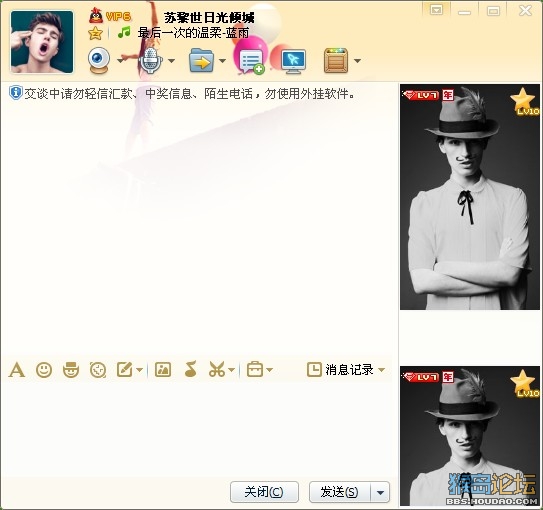The width and height of the screenshot is (543, 510).
Task: Open file transfer options dropdown arrow
Action: tap(222, 61)
